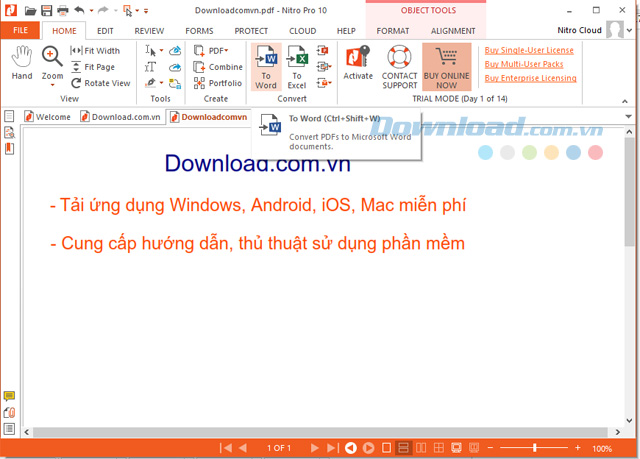Open Contact Support lifebuoy

click(x=400, y=67)
